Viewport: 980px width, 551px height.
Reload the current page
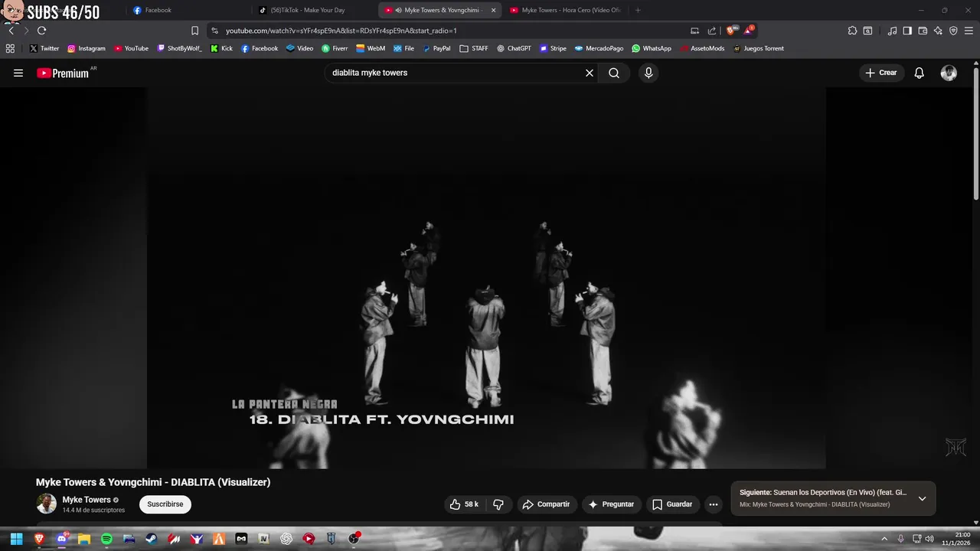click(41, 31)
